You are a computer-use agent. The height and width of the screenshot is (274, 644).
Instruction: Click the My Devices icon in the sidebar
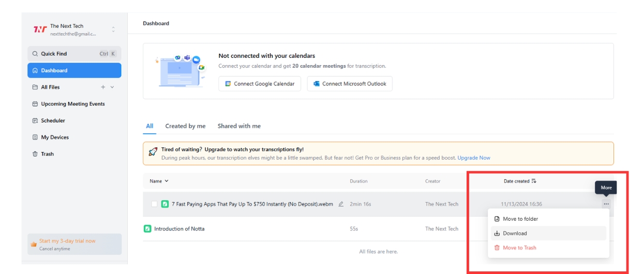pyautogui.click(x=35, y=137)
